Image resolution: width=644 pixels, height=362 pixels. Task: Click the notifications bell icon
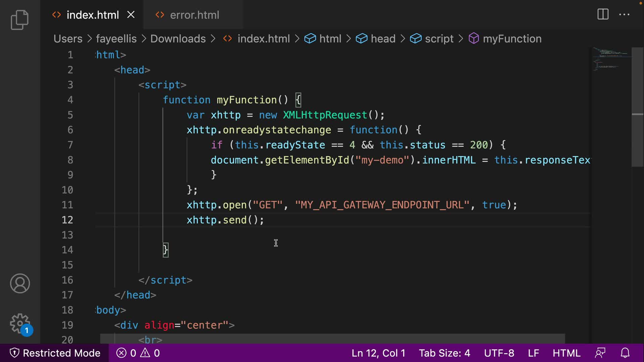(x=625, y=353)
